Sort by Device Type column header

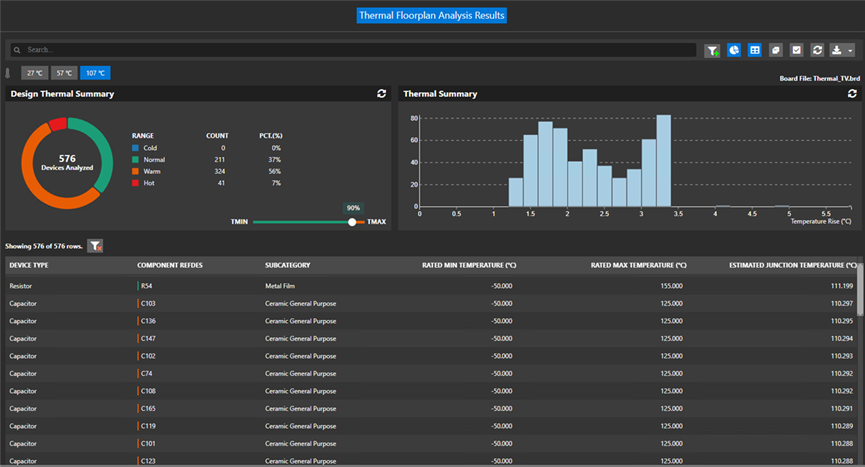29,265
